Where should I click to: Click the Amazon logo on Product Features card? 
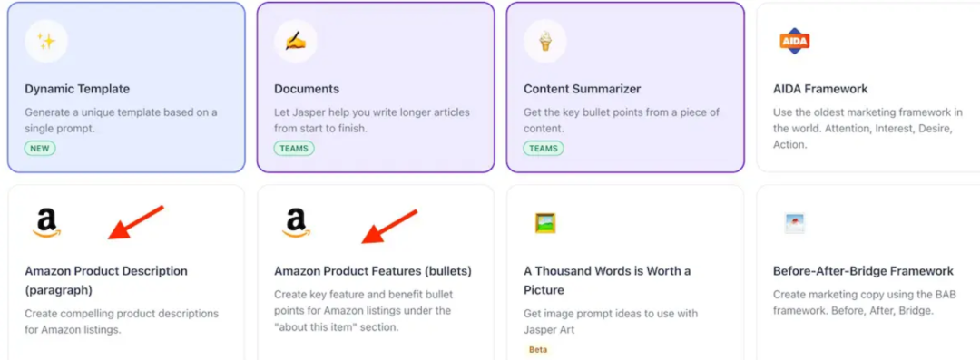[296, 223]
